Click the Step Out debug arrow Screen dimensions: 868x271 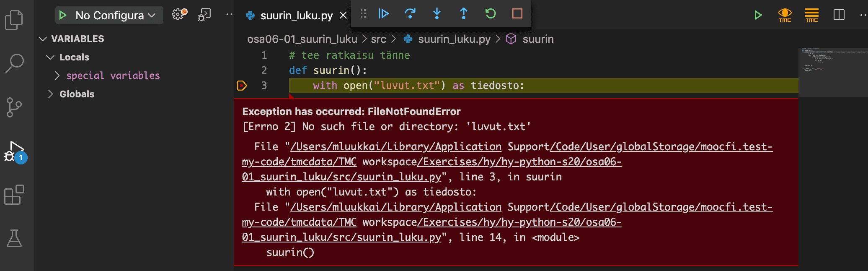point(464,14)
